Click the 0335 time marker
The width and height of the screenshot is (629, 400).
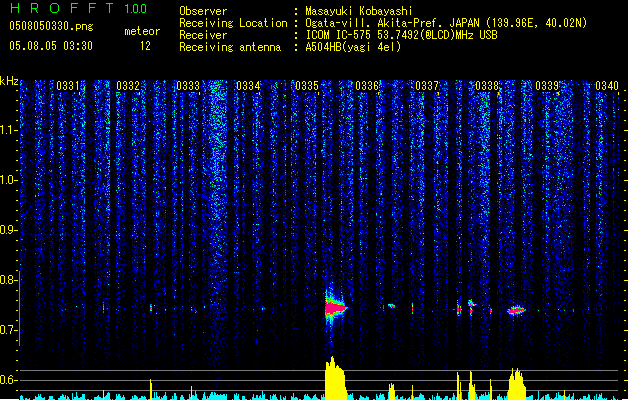coord(307,85)
